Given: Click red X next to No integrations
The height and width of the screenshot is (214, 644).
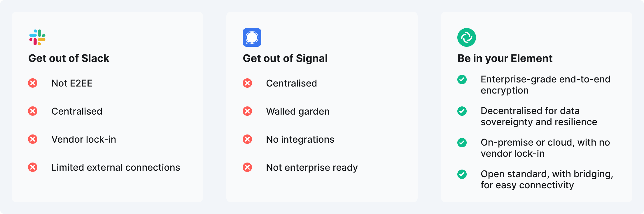Looking at the screenshot, I should click(x=247, y=139).
